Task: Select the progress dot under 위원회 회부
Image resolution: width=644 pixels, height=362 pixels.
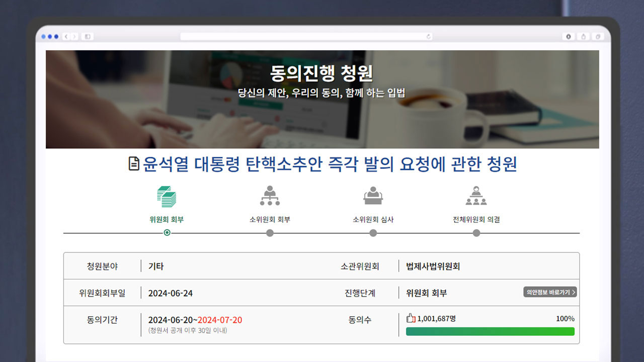Action: click(x=167, y=233)
